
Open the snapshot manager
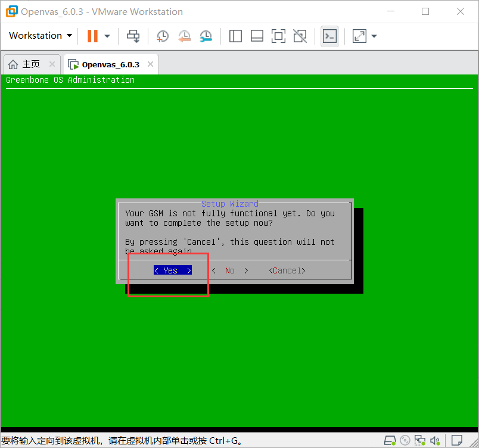click(206, 36)
